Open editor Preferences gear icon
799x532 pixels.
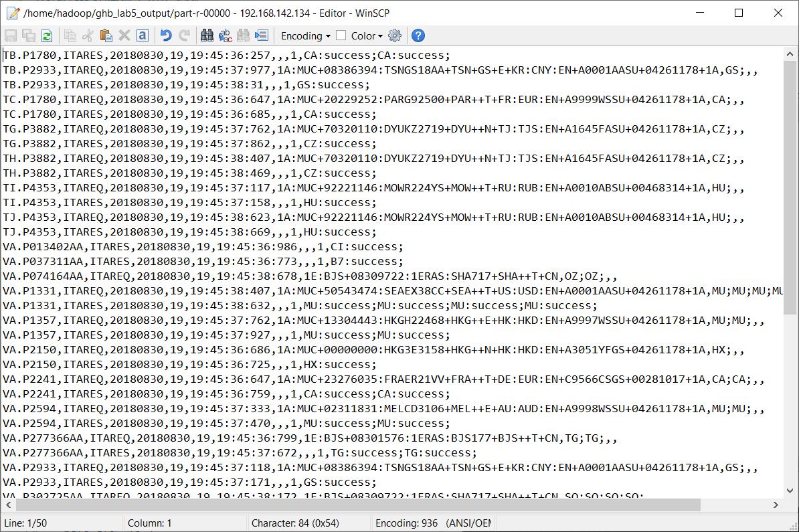pyautogui.click(x=395, y=35)
